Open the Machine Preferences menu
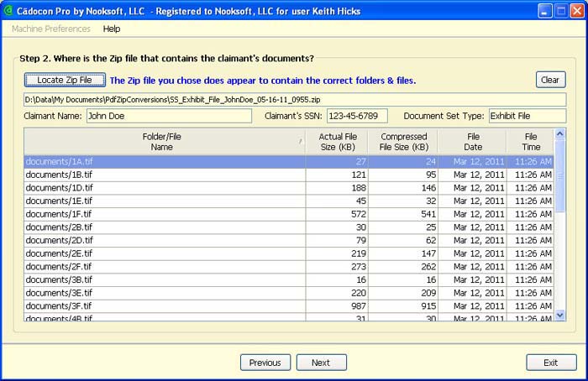 click(x=51, y=29)
